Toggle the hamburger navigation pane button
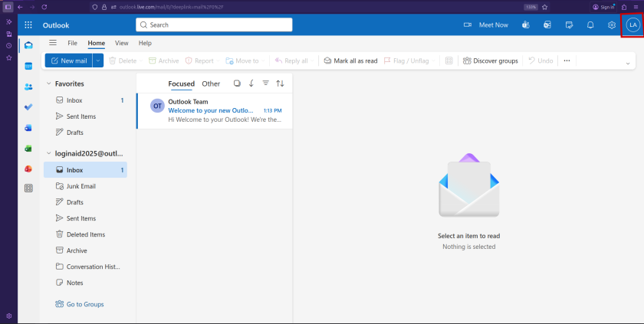Screen dimensions: 644x324 tap(53, 43)
